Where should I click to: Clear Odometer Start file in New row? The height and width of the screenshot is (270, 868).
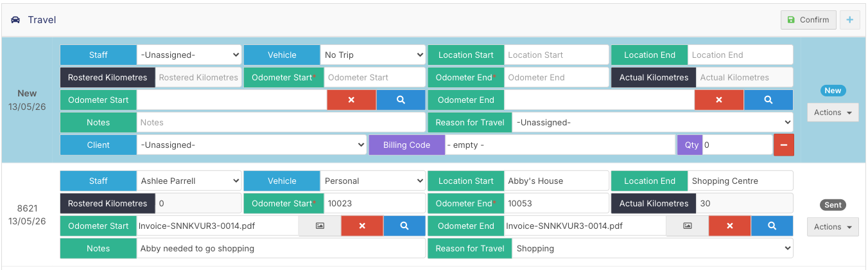tap(351, 100)
